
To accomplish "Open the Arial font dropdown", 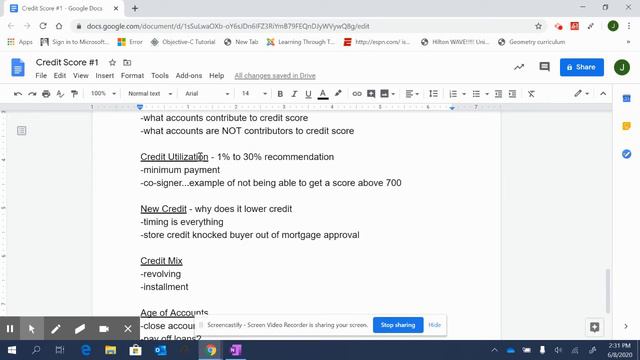I will pos(207,94).
